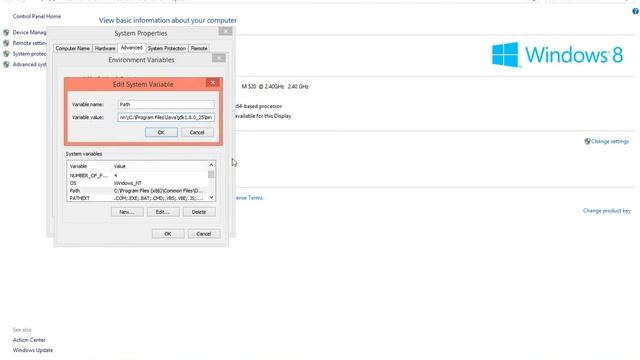Open Remote settings link
This screenshot has width=640, height=360.
[29, 43]
